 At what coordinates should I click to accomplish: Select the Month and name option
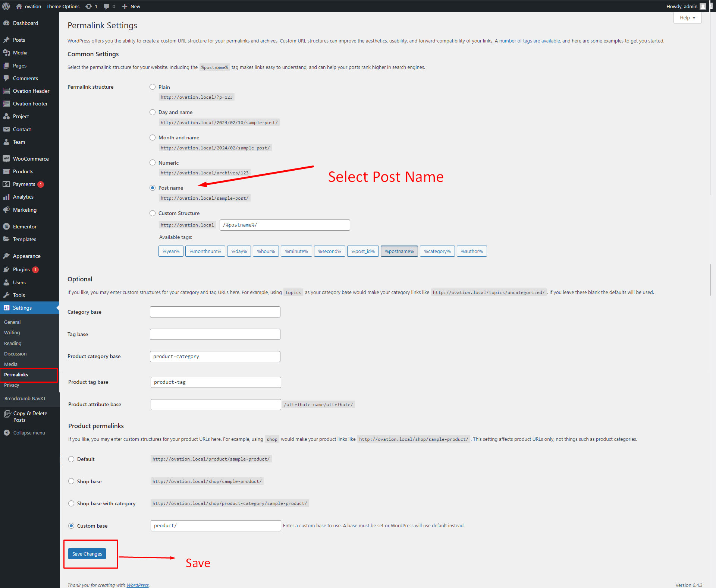click(153, 137)
